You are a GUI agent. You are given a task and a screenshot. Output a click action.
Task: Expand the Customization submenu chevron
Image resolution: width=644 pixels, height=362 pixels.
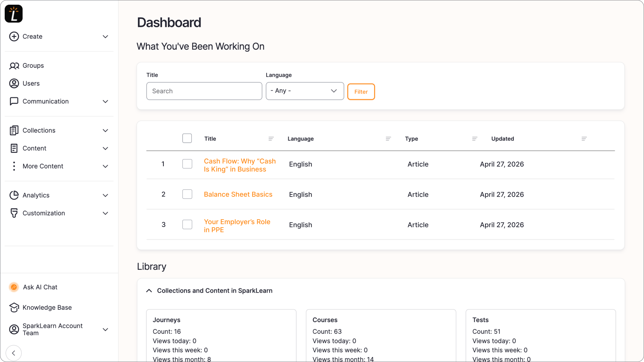[x=105, y=213]
